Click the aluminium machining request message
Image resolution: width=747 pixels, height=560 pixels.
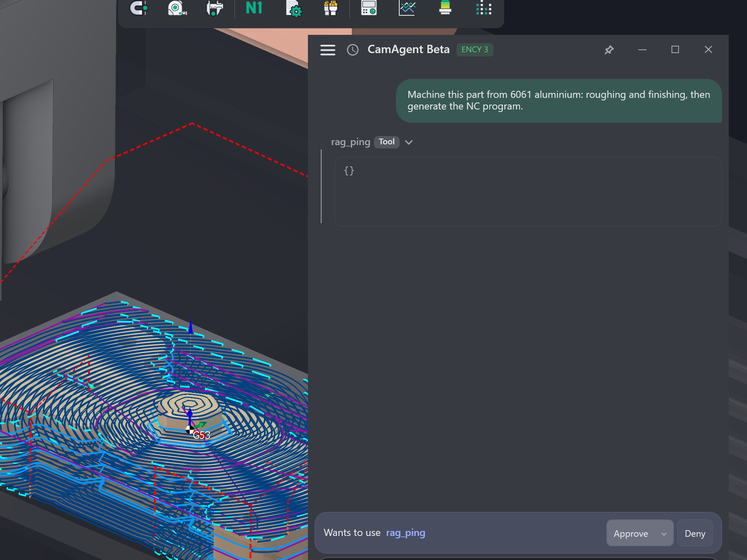559,100
